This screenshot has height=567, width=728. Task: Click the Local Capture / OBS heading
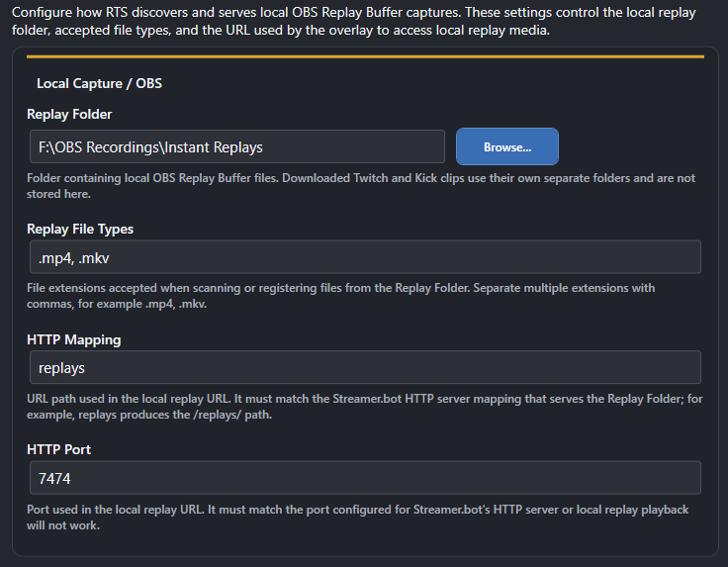click(99, 83)
